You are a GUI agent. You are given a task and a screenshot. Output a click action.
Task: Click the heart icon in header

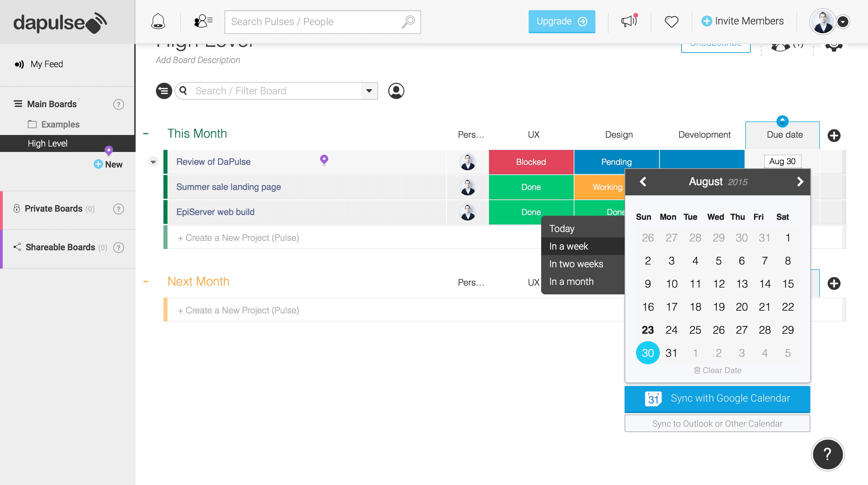[671, 22]
